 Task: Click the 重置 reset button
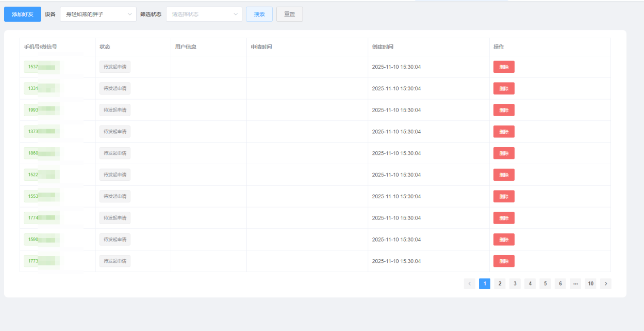pyautogui.click(x=290, y=14)
